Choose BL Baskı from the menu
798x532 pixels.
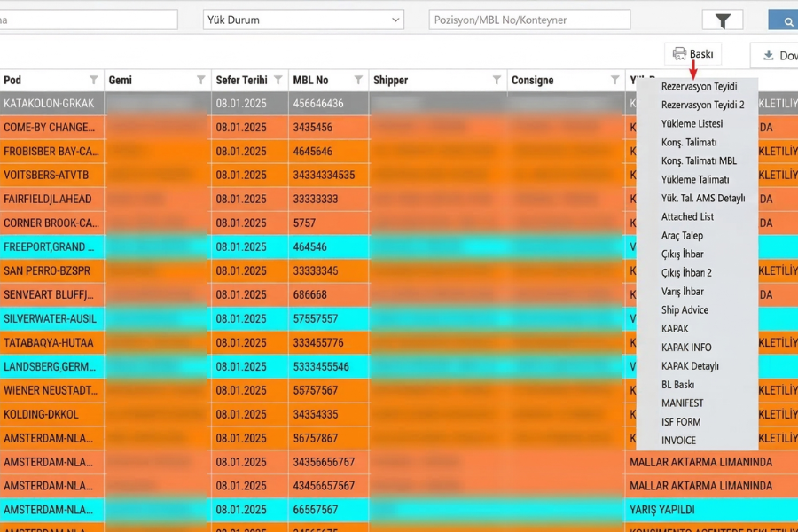tap(677, 385)
